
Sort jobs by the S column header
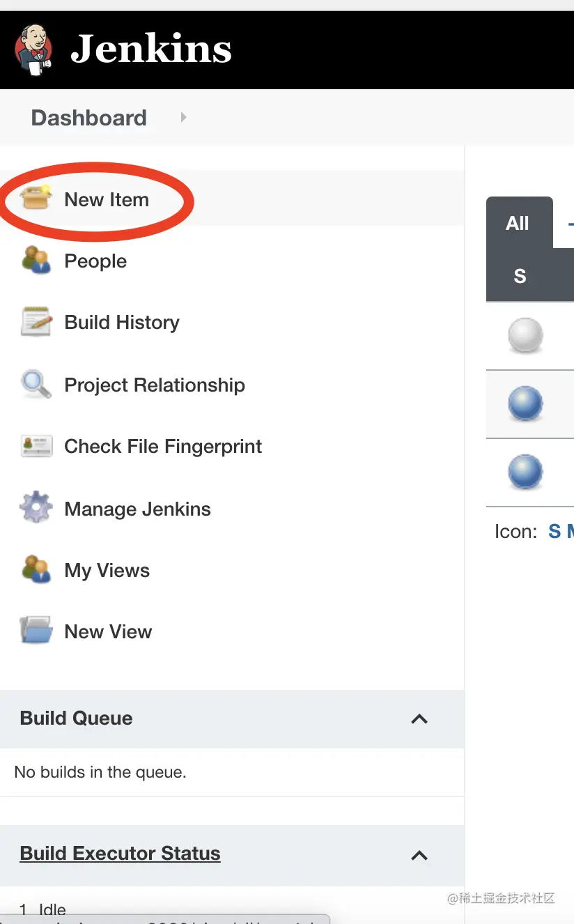(520, 277)
